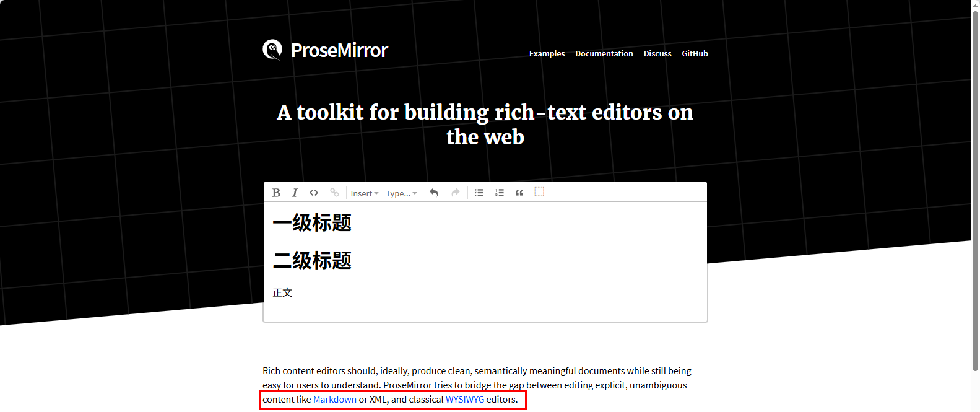Wrap selection in bullet list
The width and height of the screenshot is (980, 412).
(x=479, y=193)
